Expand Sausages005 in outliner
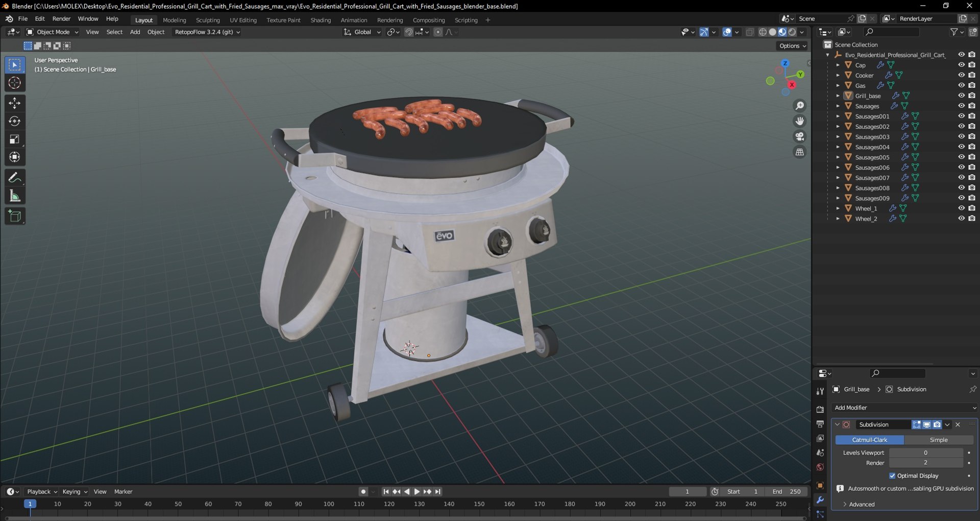980x521 pixels. click(838, 157)
